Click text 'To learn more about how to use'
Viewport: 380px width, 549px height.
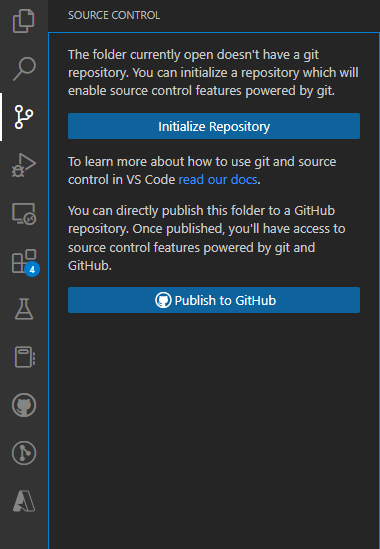pos(159,162)
